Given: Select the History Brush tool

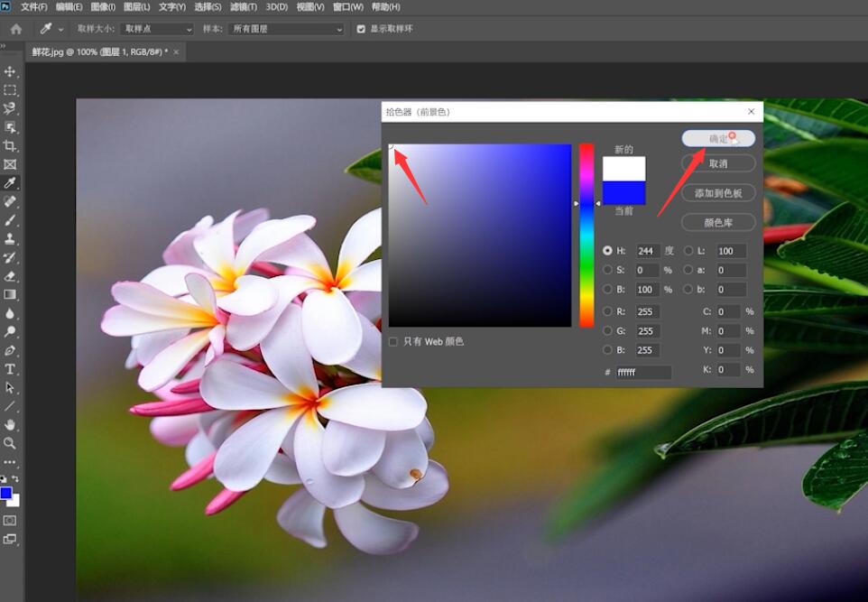Looking at the screenshot, I should pyautogui.click(x=9, y=257).
